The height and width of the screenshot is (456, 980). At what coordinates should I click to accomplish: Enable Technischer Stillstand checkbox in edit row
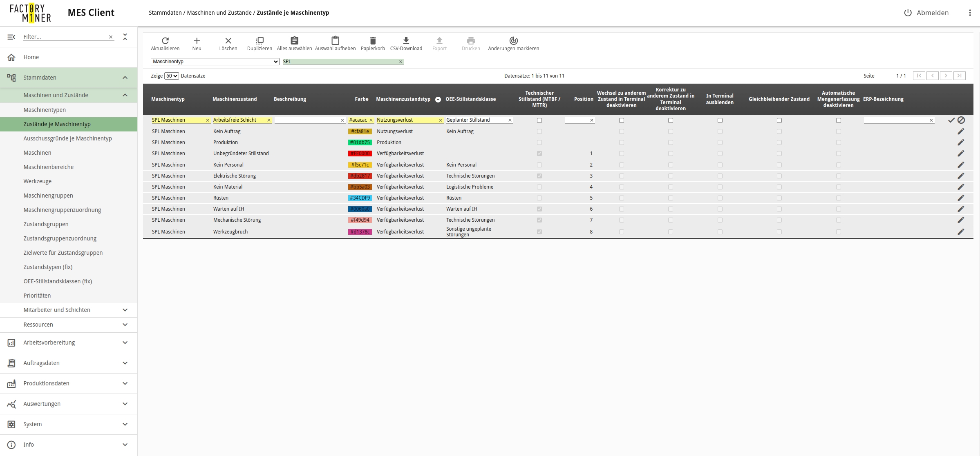[539, 120]
